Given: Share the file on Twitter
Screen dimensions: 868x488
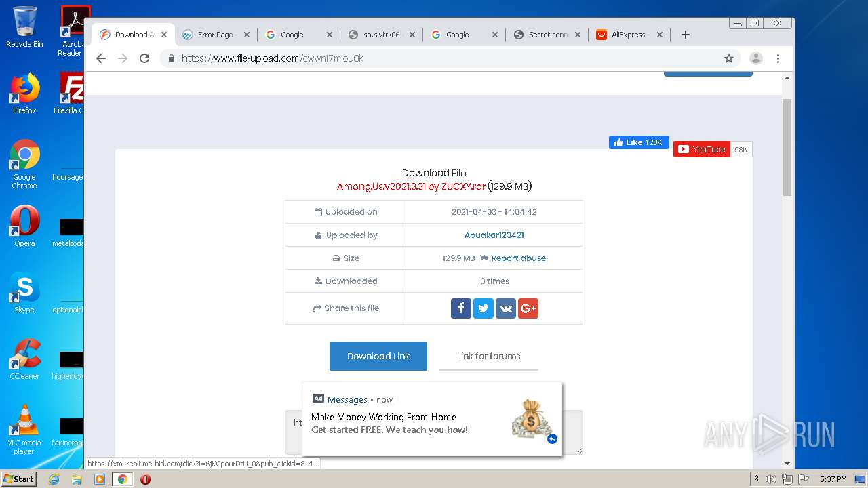Looking at the screenshot, I should [483, 308].
